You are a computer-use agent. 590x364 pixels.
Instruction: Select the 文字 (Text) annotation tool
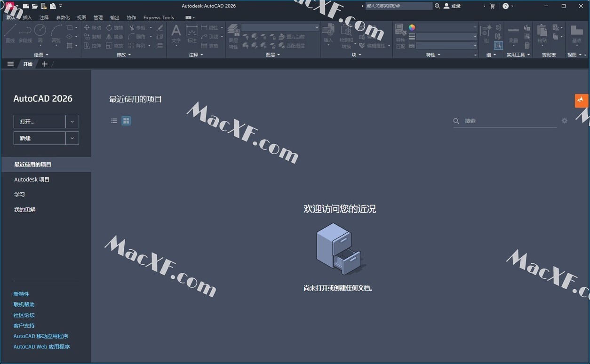176,34
